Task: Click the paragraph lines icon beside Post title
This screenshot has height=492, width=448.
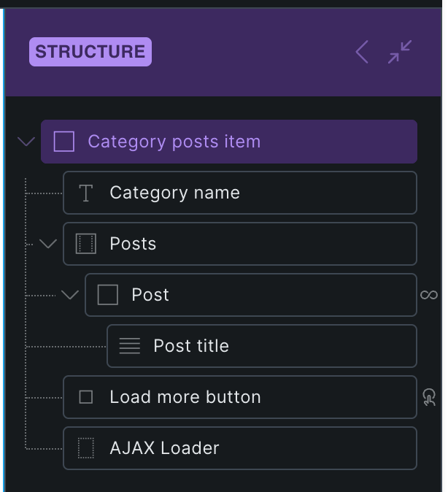Action: [130, 346]
